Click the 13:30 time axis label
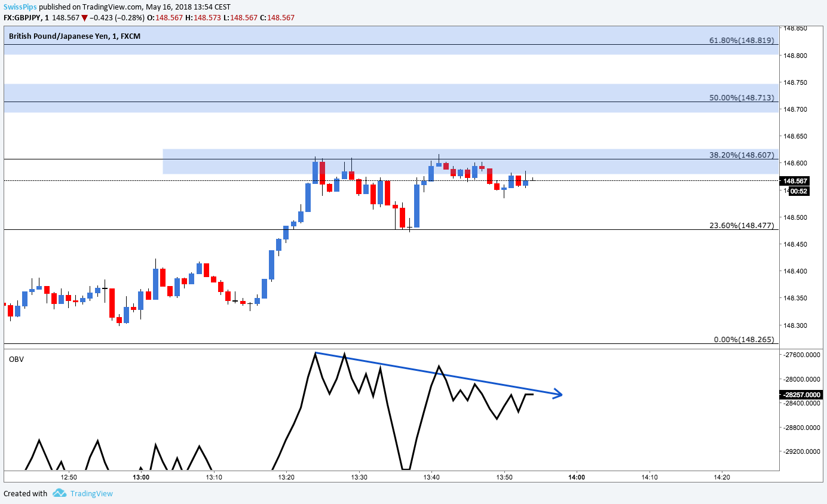Screen dimensions: 827x504 pyautogui.click(x=359, y=477)
